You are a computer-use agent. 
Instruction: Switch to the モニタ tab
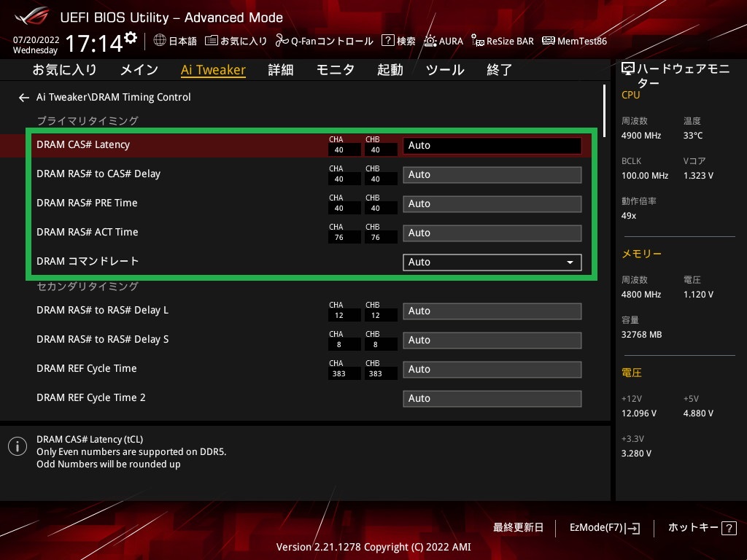pyautogui.click(x=336, y=70)
